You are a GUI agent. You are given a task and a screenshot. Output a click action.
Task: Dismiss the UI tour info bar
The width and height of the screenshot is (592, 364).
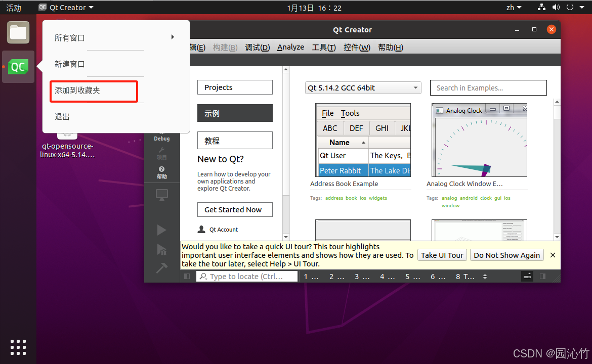pyautogui.click(x=553, y=255)
